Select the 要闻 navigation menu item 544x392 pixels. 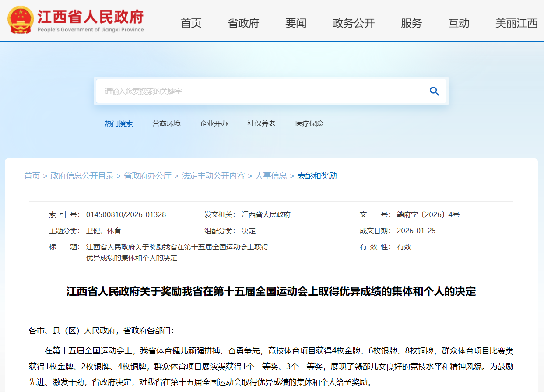point(296,23)
